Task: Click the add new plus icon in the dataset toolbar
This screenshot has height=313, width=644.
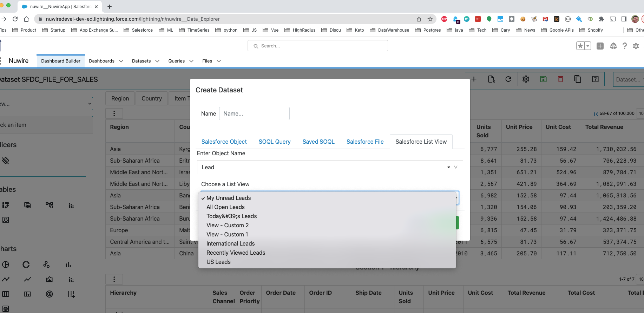Action: (474, 79)
